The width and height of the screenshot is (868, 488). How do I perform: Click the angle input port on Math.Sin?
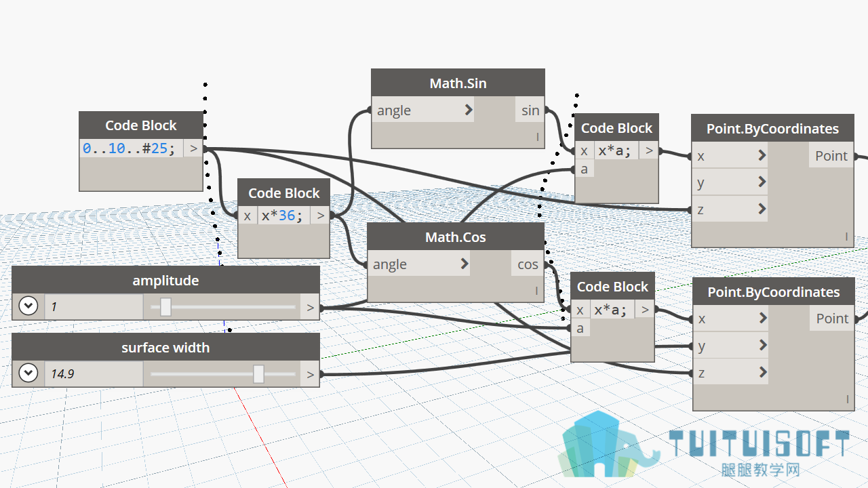[422, 110]
